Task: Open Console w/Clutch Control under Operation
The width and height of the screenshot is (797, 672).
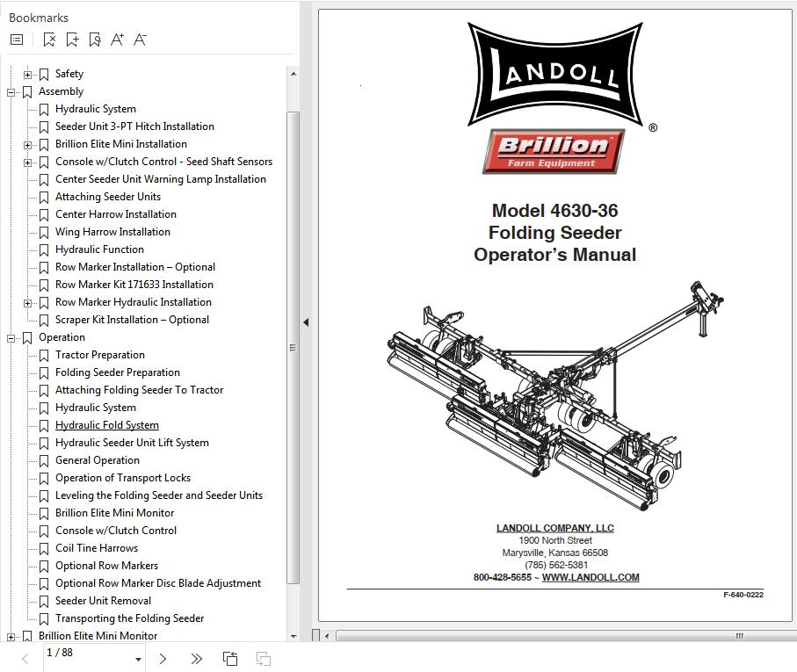Action: pyautogui.click(x=116, y=531)
